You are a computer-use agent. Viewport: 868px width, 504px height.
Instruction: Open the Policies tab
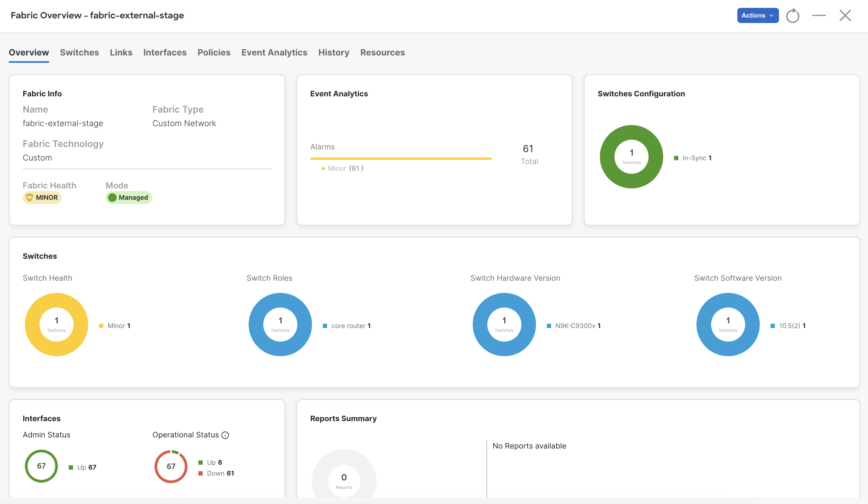(214, 52)
